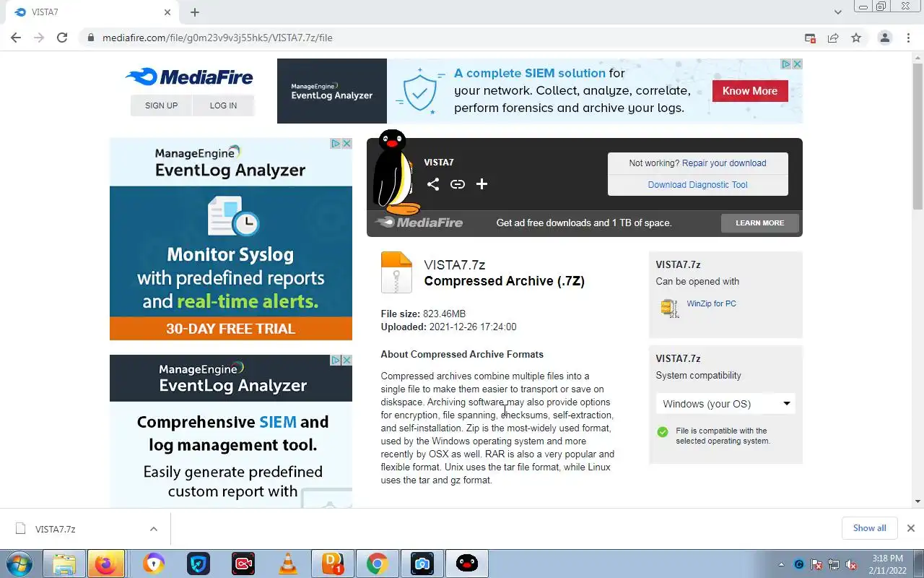Click the browser forward arrow
This screenshot has width=924, height=578.
tap(39, 38)
